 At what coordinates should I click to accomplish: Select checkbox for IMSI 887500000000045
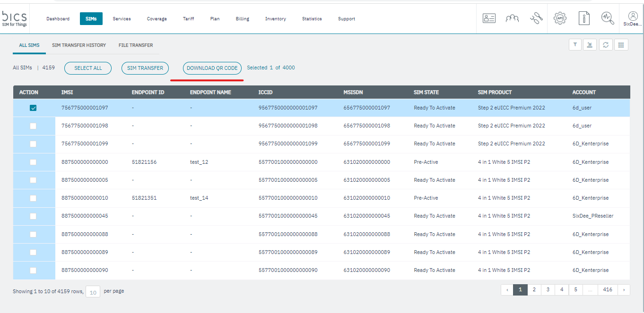(33, 216)
